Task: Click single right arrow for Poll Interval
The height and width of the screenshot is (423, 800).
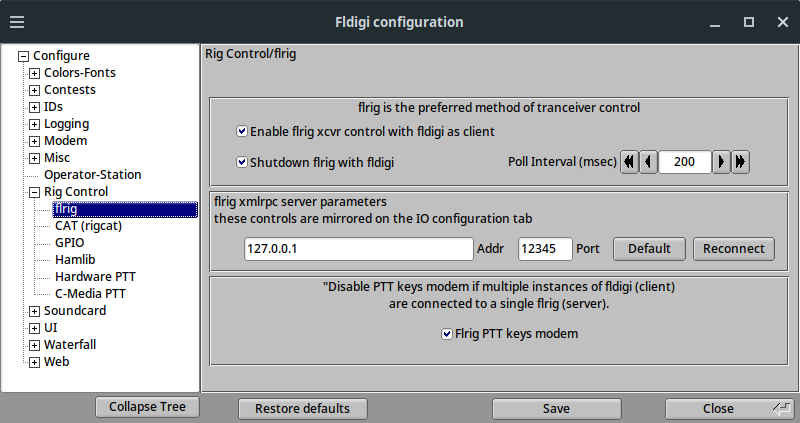Action: pos(721,161)
